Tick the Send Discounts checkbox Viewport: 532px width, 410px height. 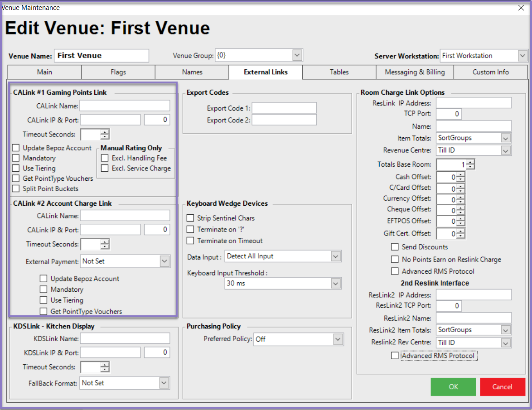pyautogui.click(x=395, y=247)
